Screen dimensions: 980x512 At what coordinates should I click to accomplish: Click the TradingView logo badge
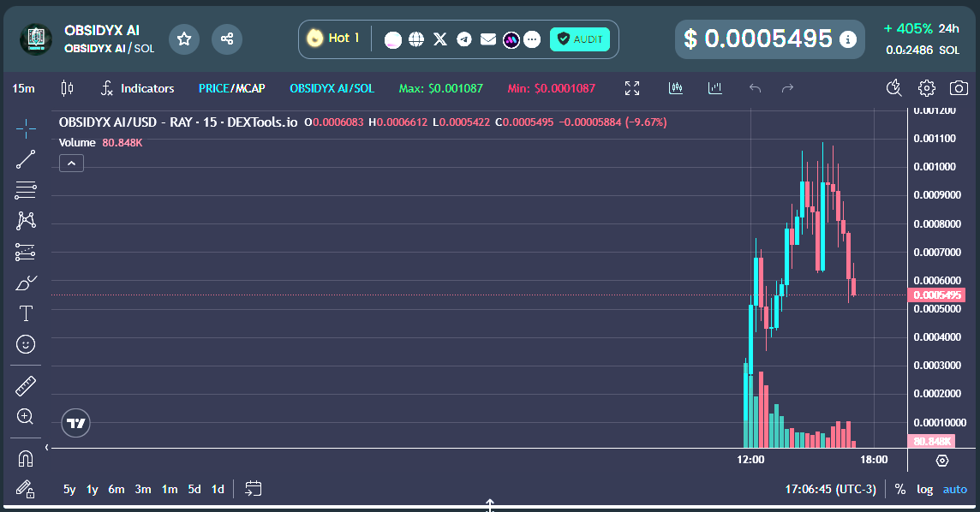[75, 423]
